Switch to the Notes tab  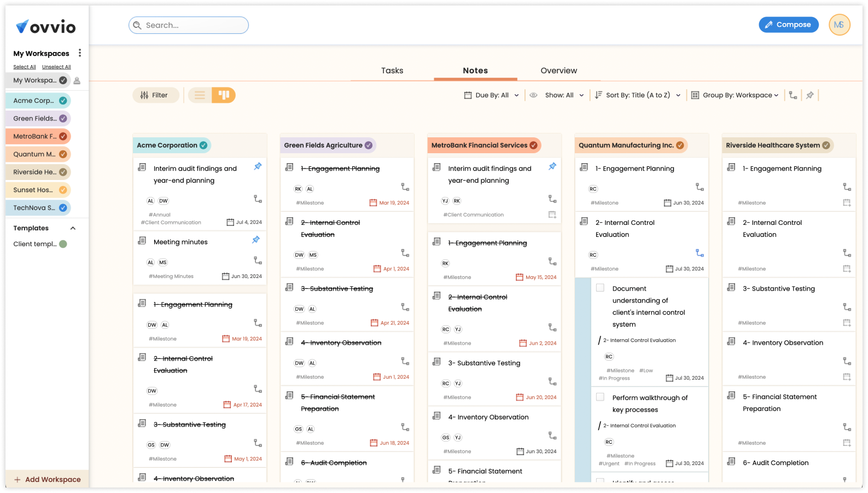click(x=475, y=71)
